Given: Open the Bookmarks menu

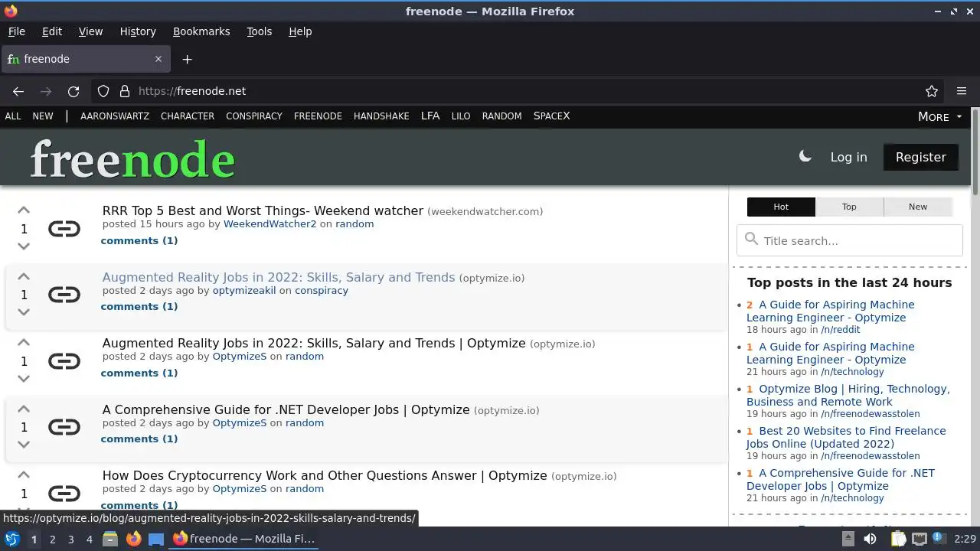Looking at the screenshot, I should 201,31.
